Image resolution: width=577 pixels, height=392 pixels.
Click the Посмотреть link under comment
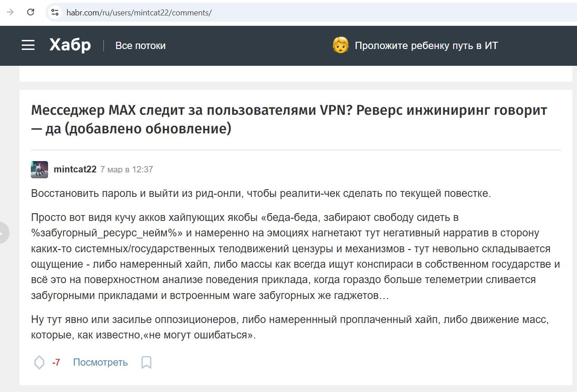pyautogui.click(x=100, y=363)
